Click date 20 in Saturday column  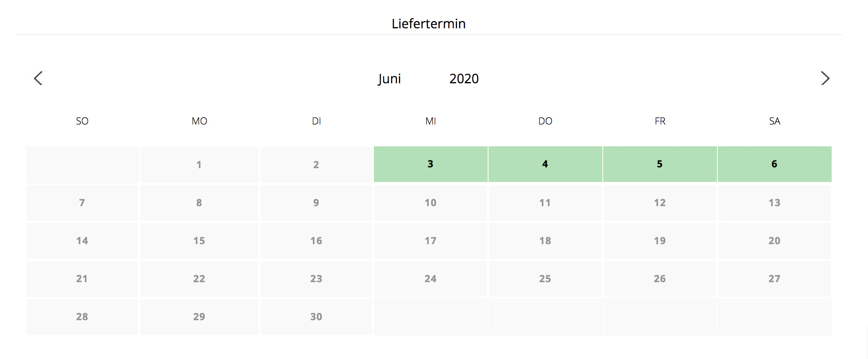point(774,241)
